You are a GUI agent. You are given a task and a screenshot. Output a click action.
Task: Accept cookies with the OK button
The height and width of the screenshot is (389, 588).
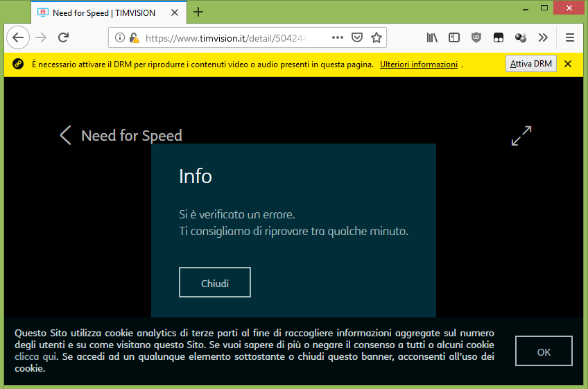544,351
